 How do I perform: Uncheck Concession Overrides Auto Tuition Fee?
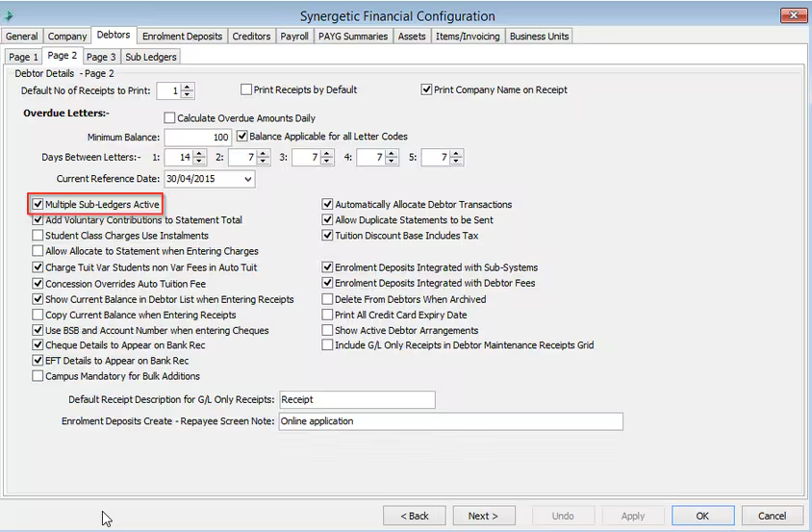click(x=38, y=284)
